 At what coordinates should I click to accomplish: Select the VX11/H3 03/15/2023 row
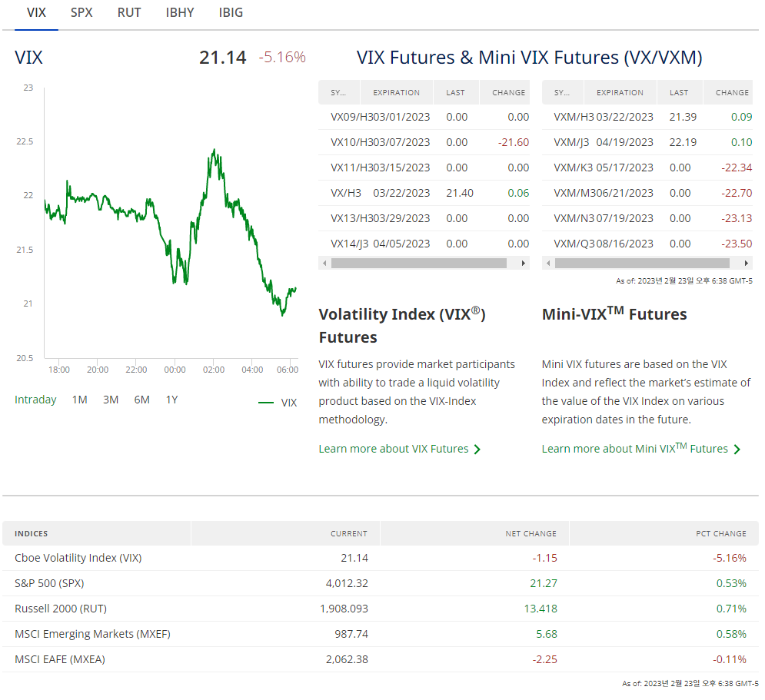pos(424,168)
